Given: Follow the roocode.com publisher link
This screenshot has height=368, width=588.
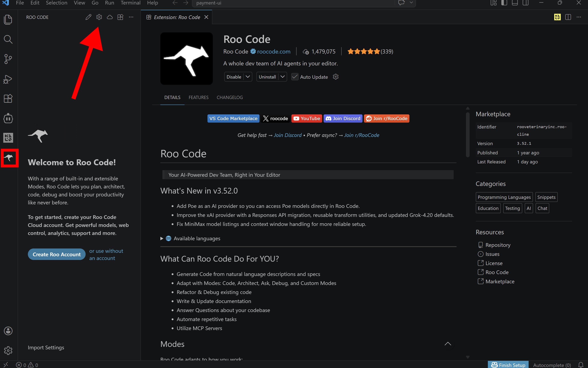Looking at the screenshot, I should click(273, 52).
